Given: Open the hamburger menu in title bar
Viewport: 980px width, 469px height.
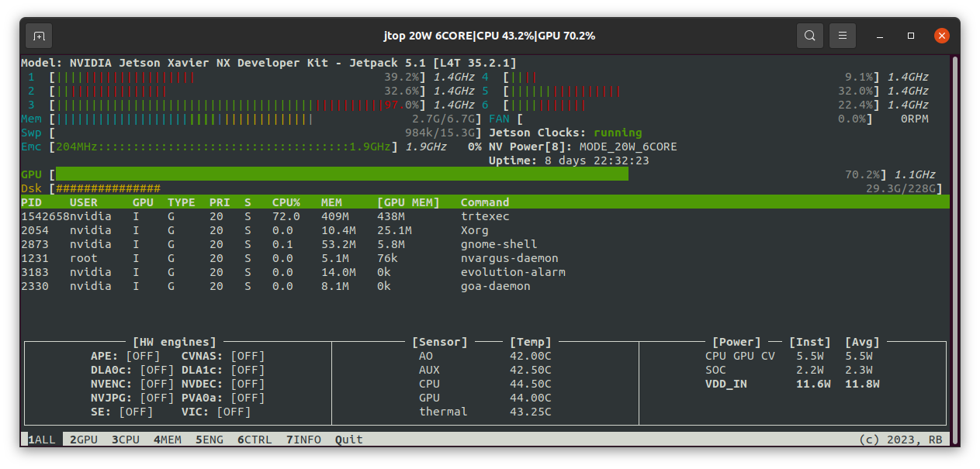Looking at the screenshot, I should pos(843,36).
